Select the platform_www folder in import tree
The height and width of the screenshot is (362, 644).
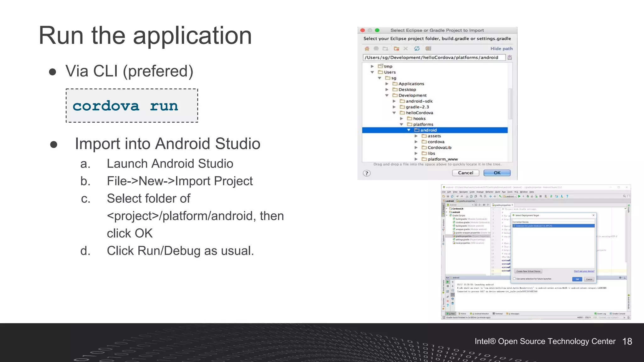click(440, 159)
